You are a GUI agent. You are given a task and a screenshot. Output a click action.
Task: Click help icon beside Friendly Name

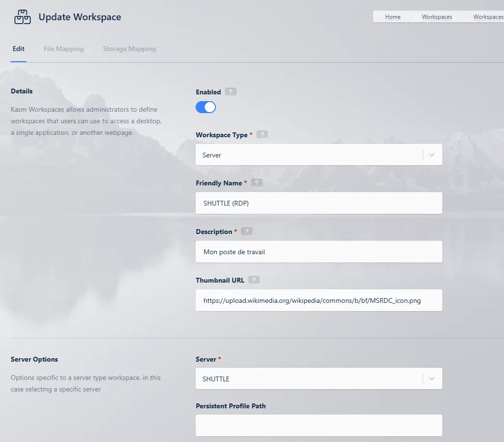pos(257,183)
